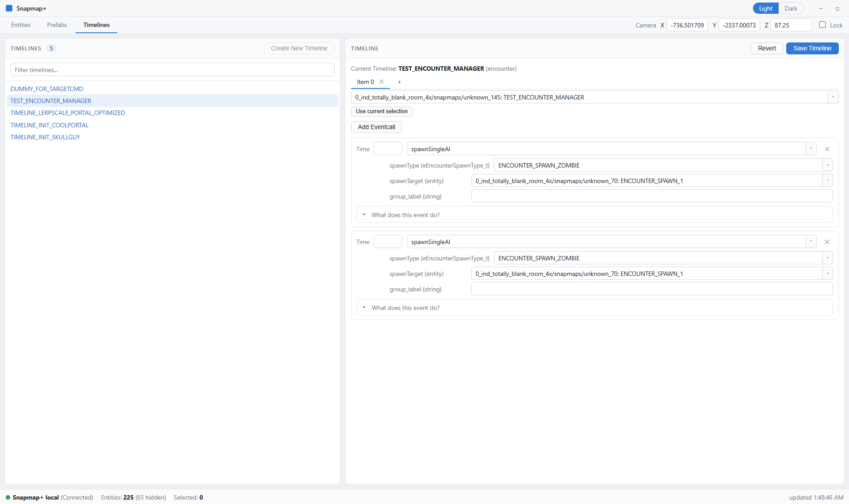Expand second event's 'What does this event do?'
The image size is (849, 504).
click(x=594, y=308)
